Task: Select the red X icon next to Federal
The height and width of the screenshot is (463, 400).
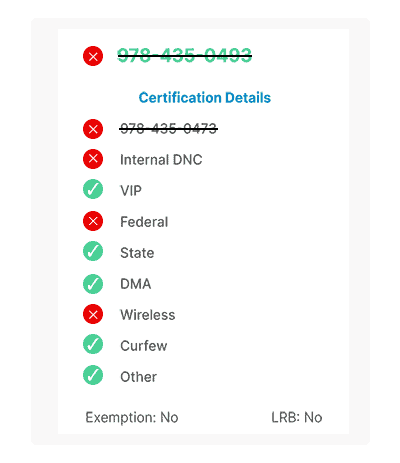Action: click(x=93, y=221)
